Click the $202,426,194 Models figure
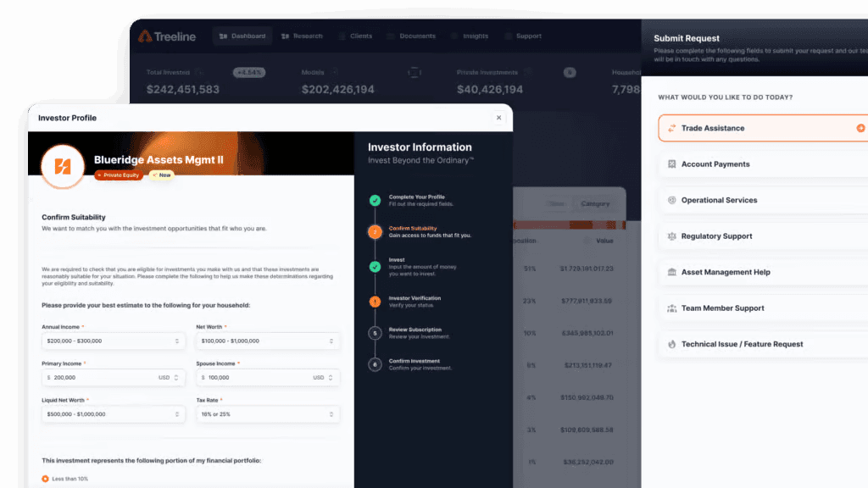This screenshot has width=868, height=488. [x=337, y=89]
